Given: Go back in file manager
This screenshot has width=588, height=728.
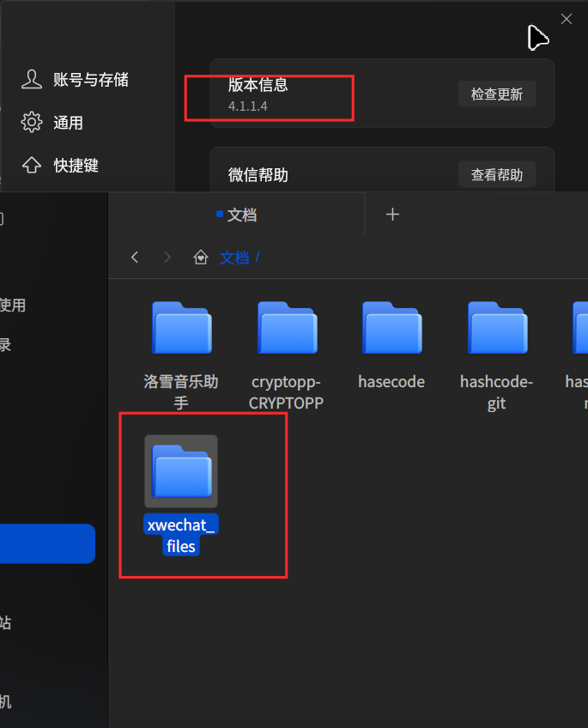Looking at the screenshot, I should (135, 258).
